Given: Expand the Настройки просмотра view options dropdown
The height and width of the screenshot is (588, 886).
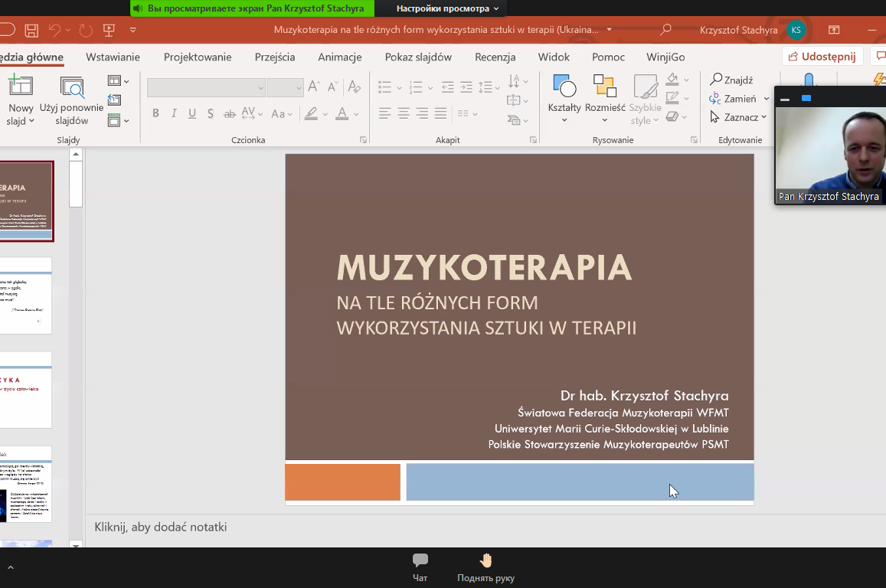Looking at the screenshot, I should [x=447, y=8].
